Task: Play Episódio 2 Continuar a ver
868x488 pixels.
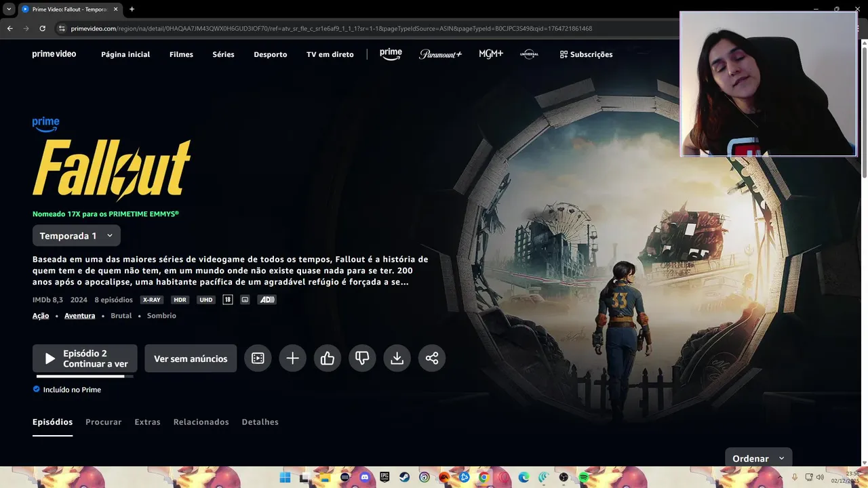Action: tap(85, 359)
